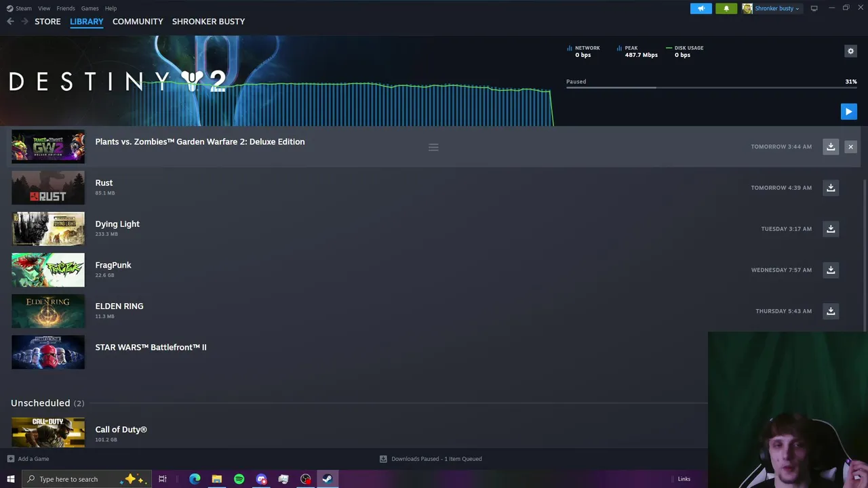Click TOMORROW 3:44 AM schedule time
The height and width of the screenshot is (488, 868).
781,146
